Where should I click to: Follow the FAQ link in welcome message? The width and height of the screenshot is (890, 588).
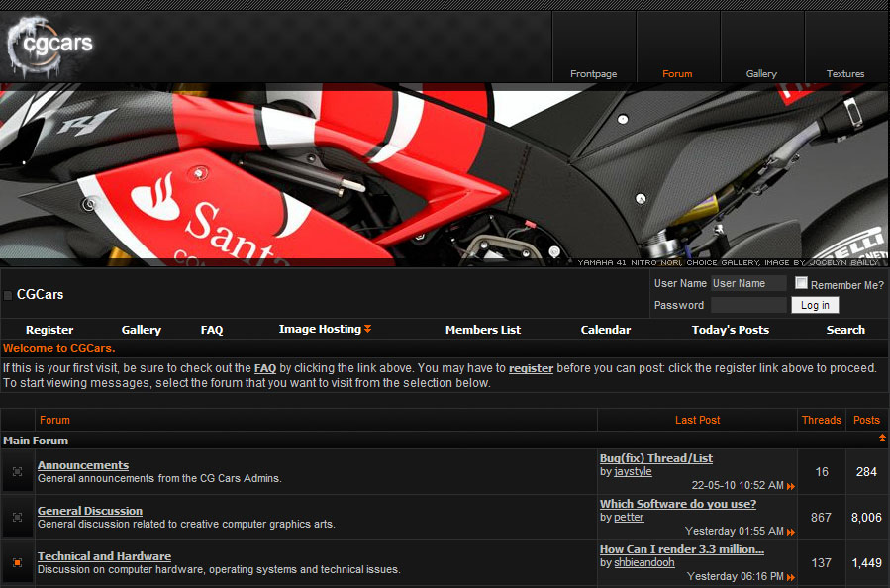tap(265, 368)
